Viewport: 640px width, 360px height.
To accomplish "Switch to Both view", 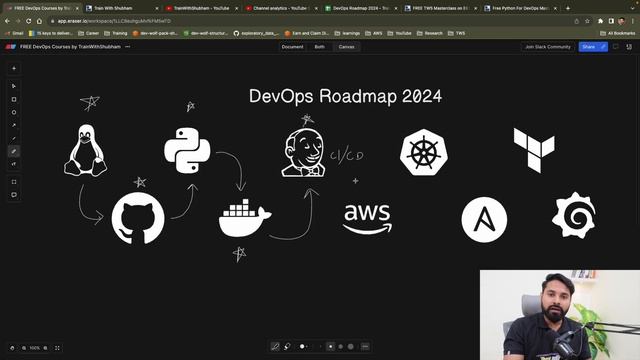I will (320, 47).
